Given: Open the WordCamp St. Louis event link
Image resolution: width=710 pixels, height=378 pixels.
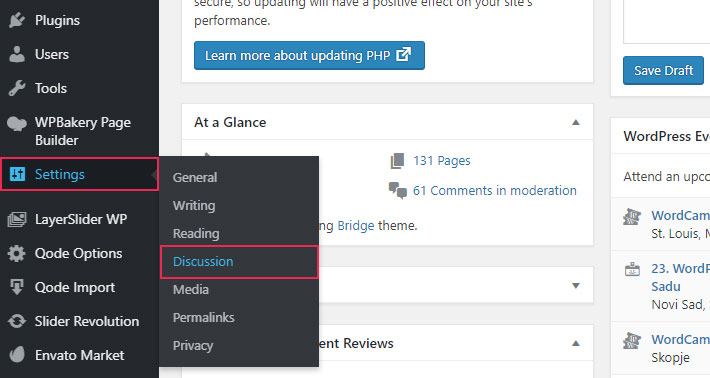Looking at the screenshot, I should [x=680, y=215].
